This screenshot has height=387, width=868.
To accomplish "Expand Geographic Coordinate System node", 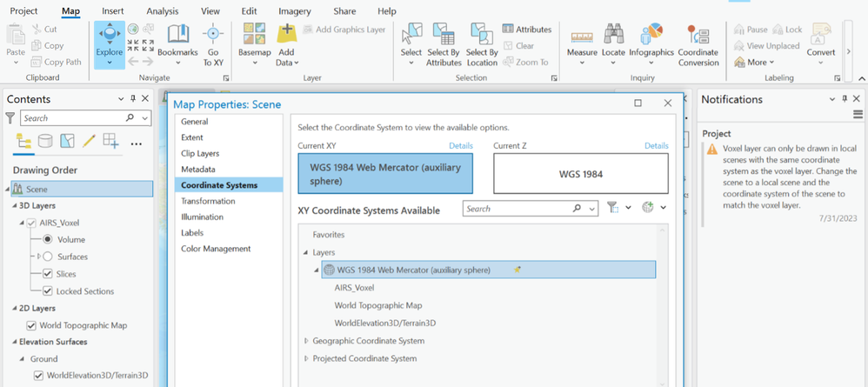I will click(x=305, y=341).
